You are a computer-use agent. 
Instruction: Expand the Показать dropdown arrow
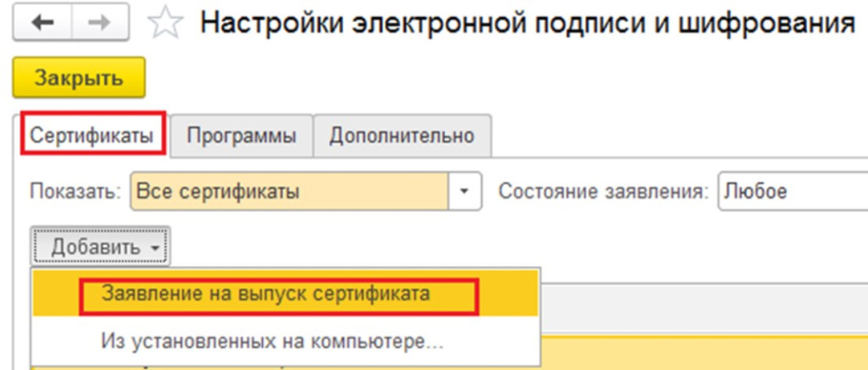464,192
